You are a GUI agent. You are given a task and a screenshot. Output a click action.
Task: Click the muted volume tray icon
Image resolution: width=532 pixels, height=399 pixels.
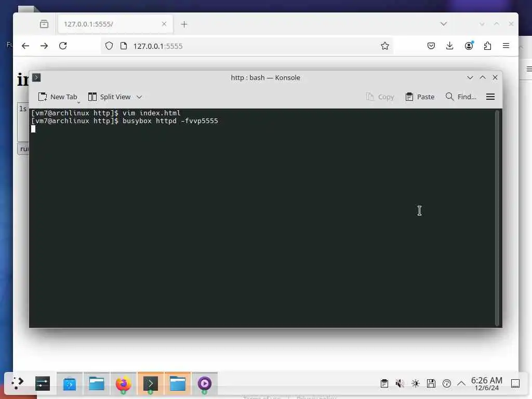tap(400, 383)
